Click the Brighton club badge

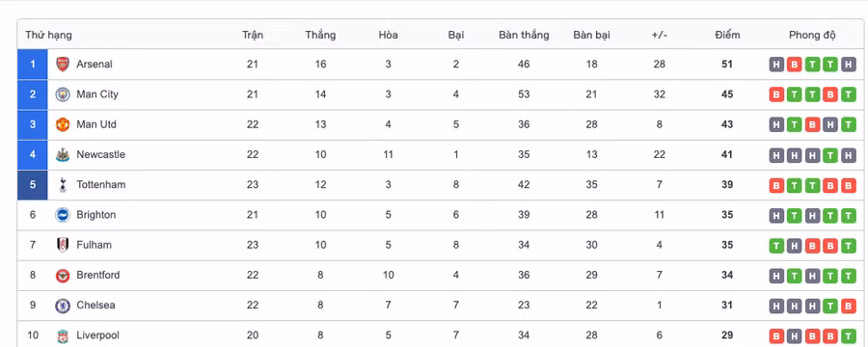click(x=63, y=215)
